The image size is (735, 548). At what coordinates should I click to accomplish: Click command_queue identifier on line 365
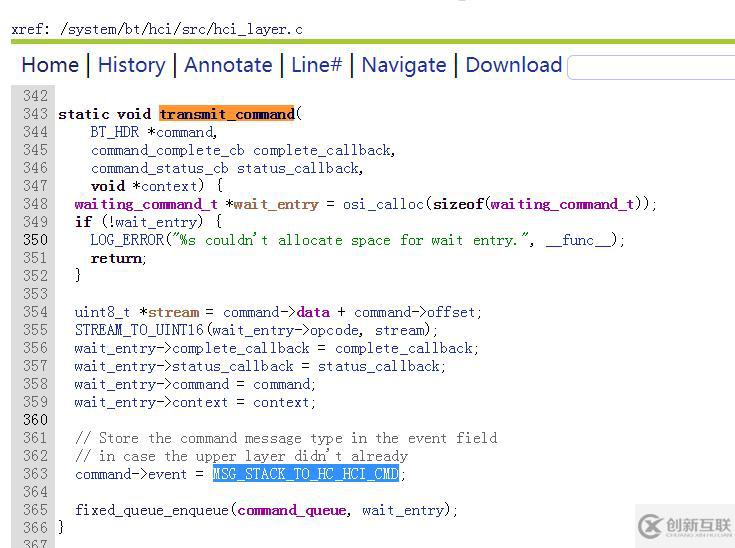tap(292, 510)
